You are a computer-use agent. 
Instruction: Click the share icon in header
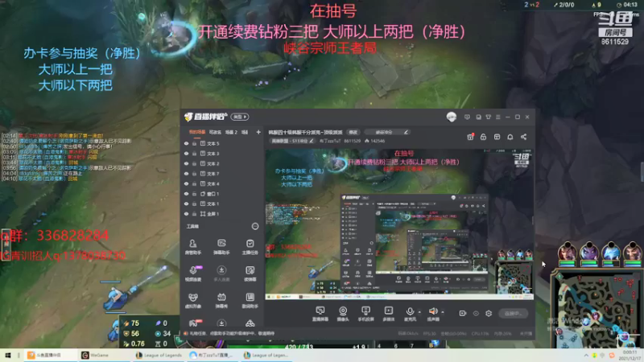524,137
